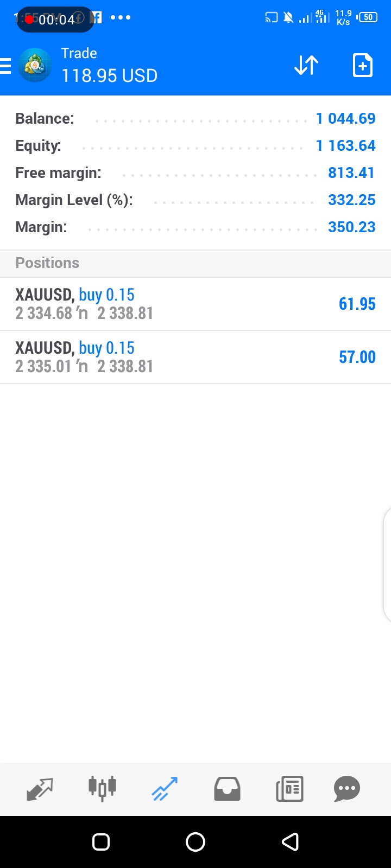Screen dimensions: 391x868
Task: Tap the MetaTrader app logo
Action: 35,66
